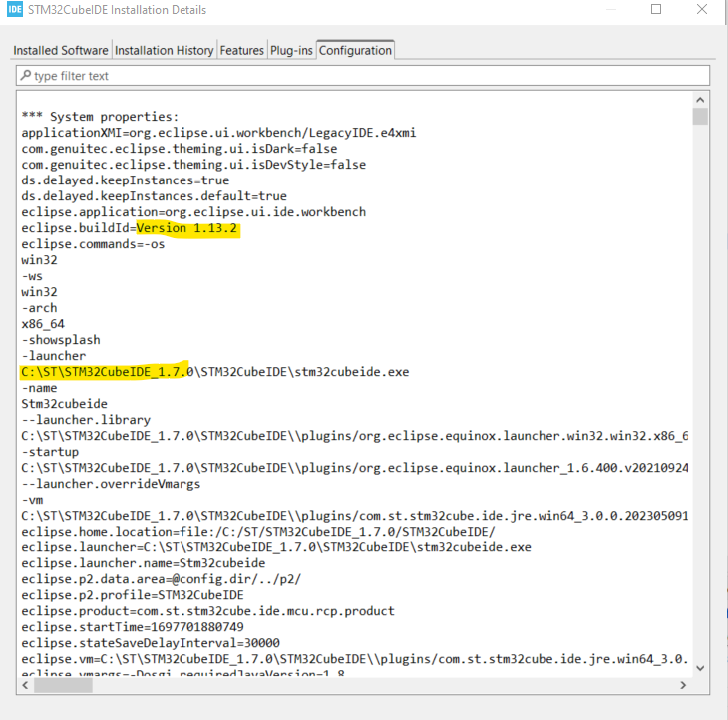The image size is (728, 720).
Task: Click the ds.delayed.keepInstances.default=true line
Action: tap(155, 195)
